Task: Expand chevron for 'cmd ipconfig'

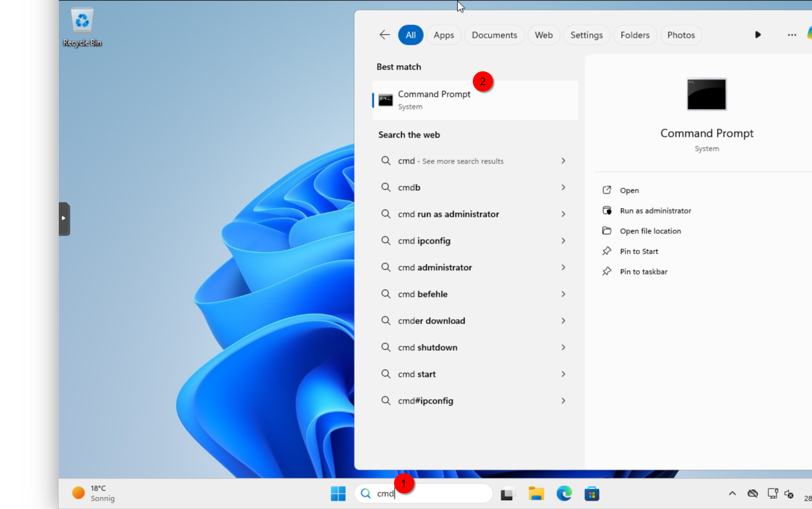Action: tap(563, 241)
